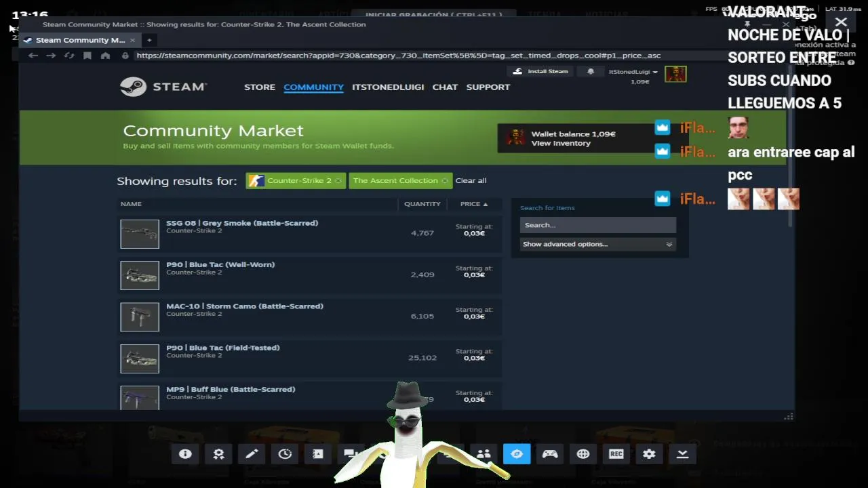Open the Community Market heading link

click(x=213, y=131)
